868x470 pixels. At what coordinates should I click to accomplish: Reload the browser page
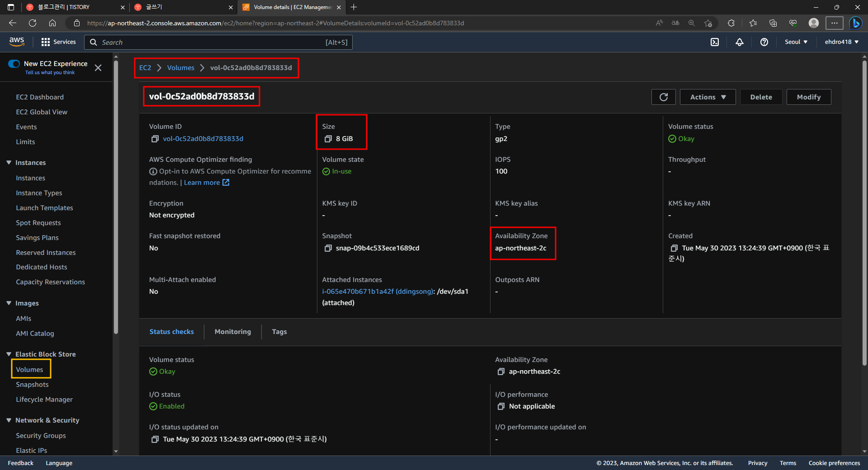(x=33, y=23)
